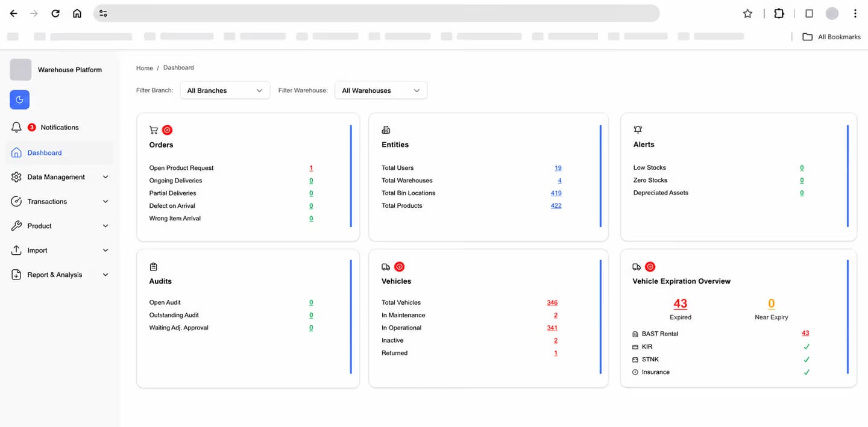Image resolution: width=868 pixels, height=427 pixels.
Task: Click truck icon in Vehicle Expiration Overview
Action: pos(637,267)
